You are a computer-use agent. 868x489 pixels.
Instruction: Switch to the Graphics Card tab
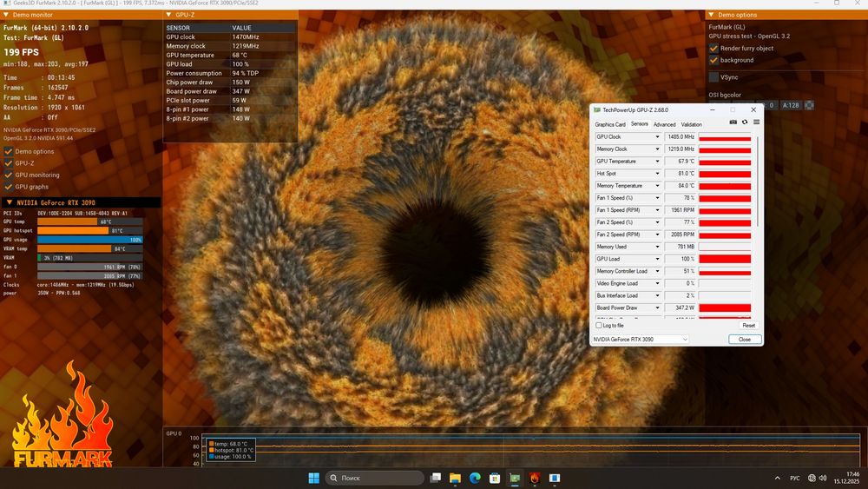pyautogui.click(x=610, y=124)
